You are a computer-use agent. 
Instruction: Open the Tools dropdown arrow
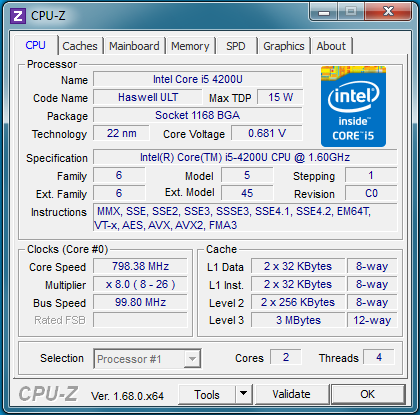244,394
